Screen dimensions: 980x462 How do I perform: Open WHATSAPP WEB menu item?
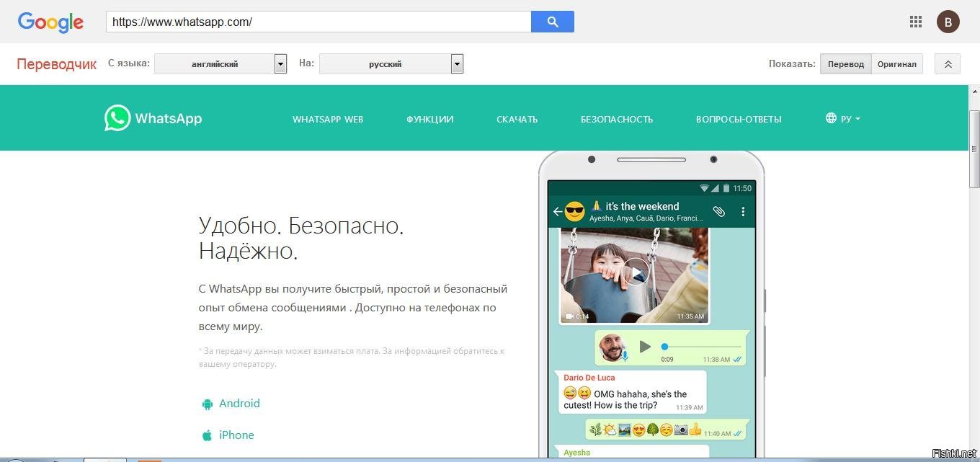[328, 119]
